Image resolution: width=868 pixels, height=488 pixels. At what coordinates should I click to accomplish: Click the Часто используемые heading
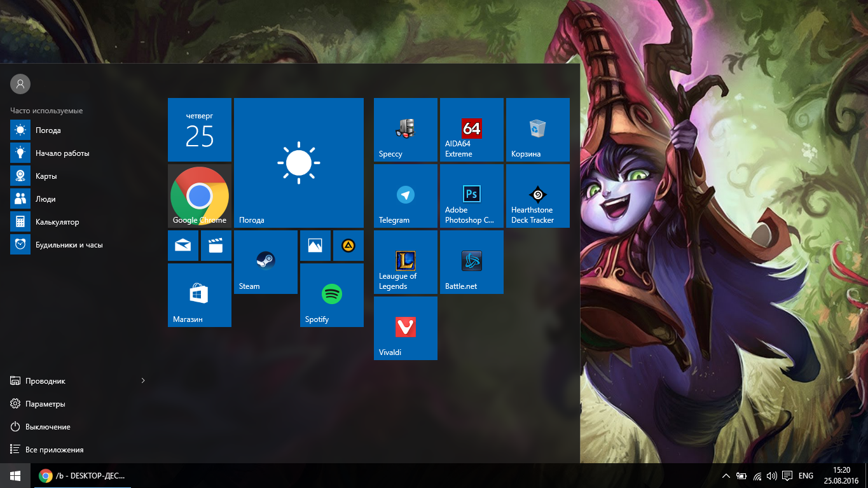click(x=46, y=111)
